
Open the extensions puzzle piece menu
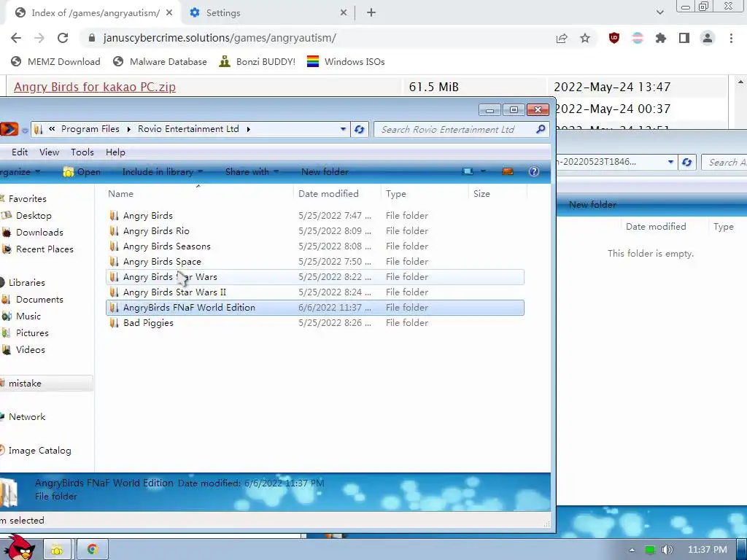[660, 38]
